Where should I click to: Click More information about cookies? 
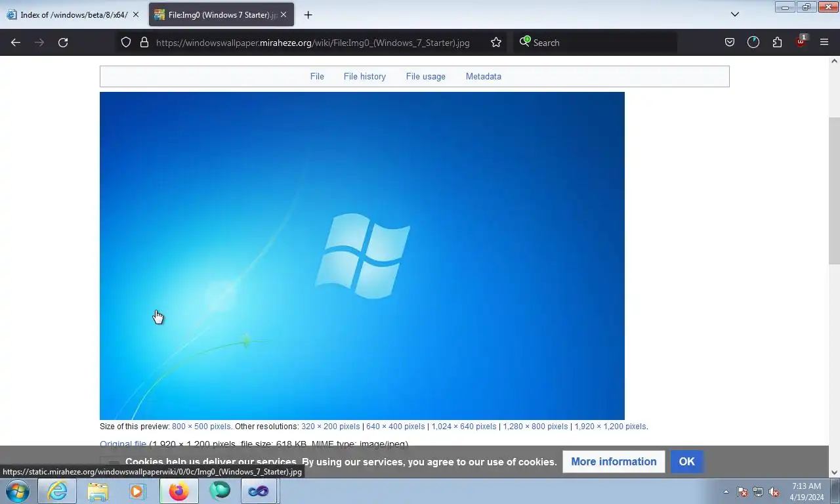614,462
